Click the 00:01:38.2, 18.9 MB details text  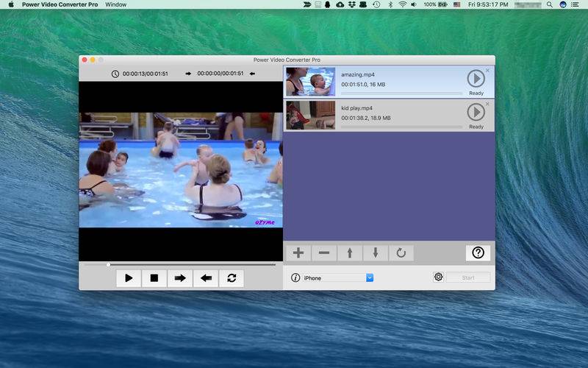(x=365, y=118)
